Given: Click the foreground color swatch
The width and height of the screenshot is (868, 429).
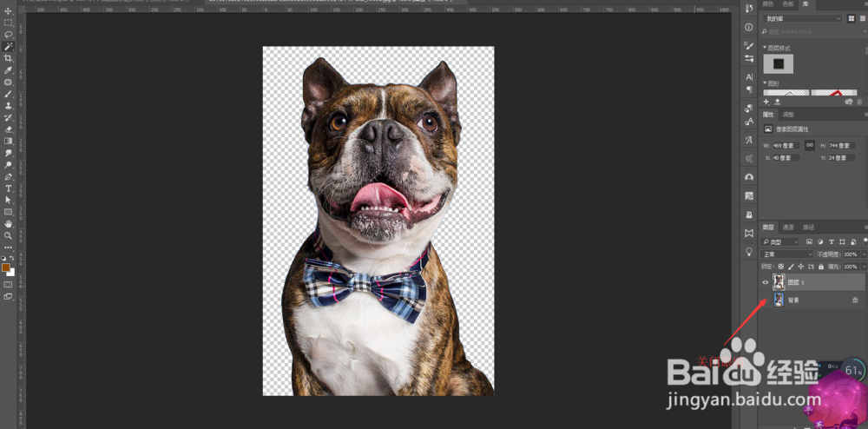Looking at the screenshot, I should tap(5, 267).
